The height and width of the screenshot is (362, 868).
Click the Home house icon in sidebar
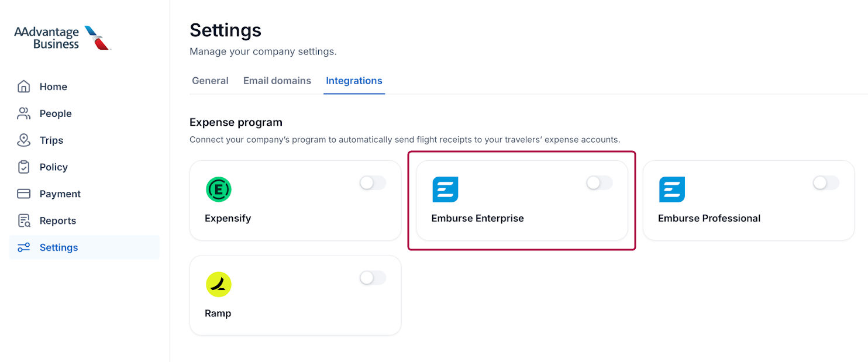[24, 87]
